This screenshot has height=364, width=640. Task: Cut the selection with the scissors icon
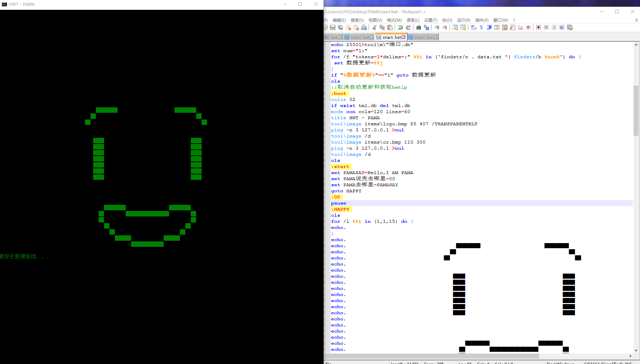374,27
